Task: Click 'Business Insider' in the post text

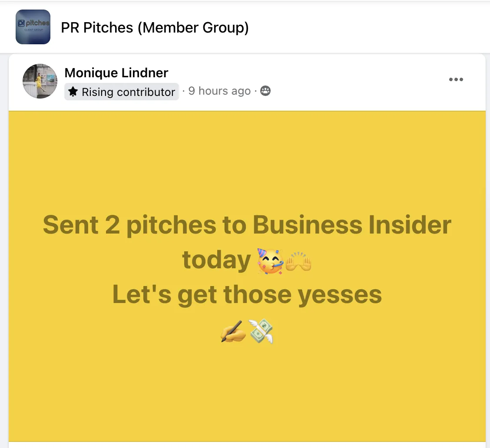Action: coord(352,225)
